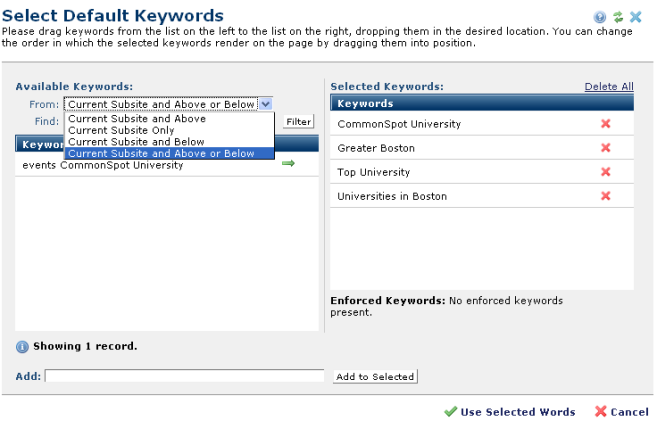Click the green refresh arrows icon
Screen dimensions: 657x421
[617, 17]
